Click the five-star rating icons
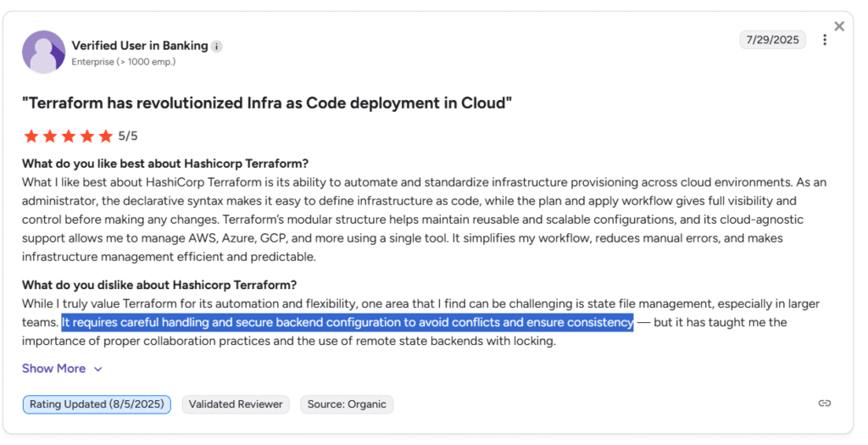The height and width of the screenshot is (445, 868). [68, 136]
